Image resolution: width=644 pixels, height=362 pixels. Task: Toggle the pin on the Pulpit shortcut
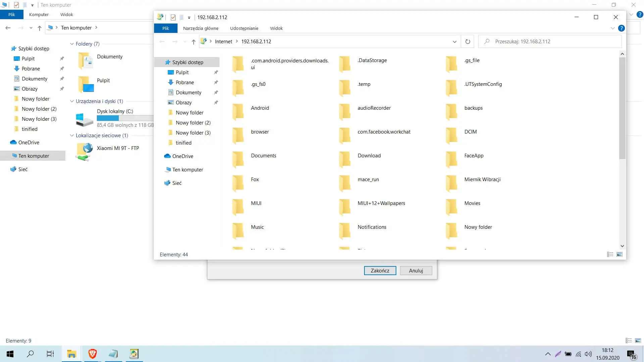(x=216, y=72)
